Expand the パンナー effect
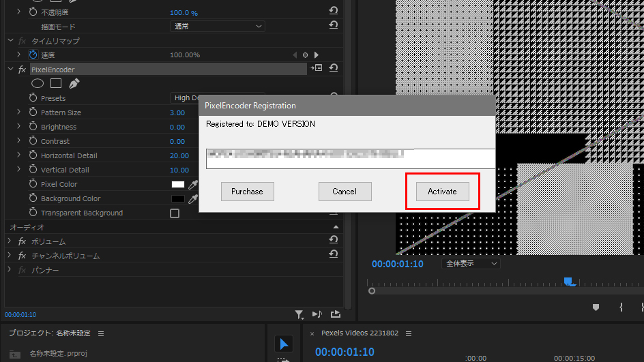This screenshot has width=644, height=362. (10, 270)
